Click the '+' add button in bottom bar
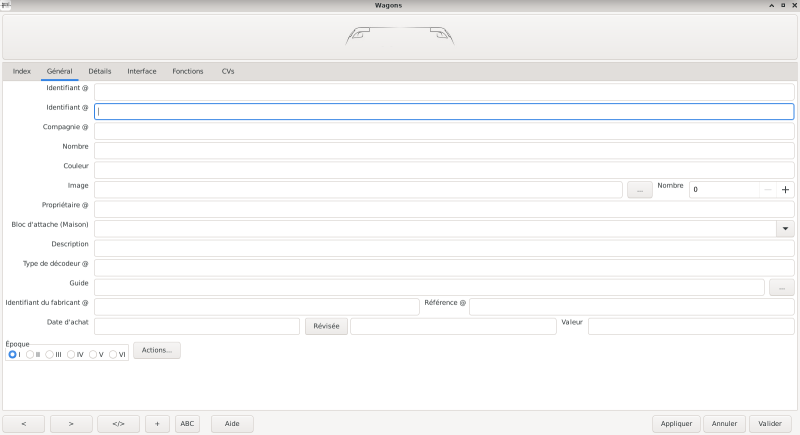800x435 pixels. 157,423
